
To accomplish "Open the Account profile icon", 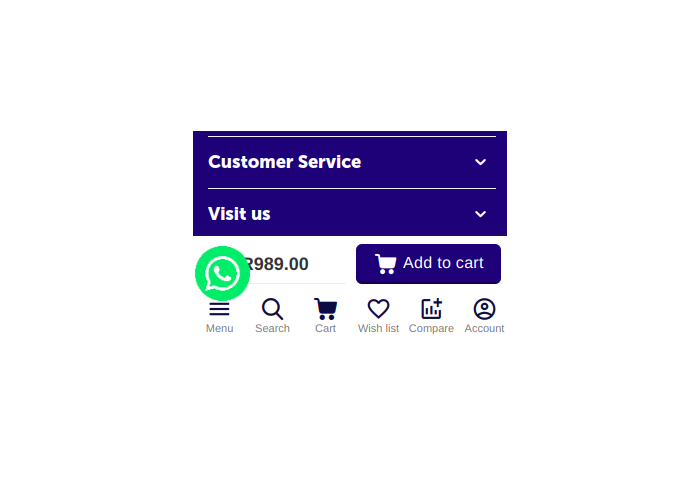I will [484, 309].
